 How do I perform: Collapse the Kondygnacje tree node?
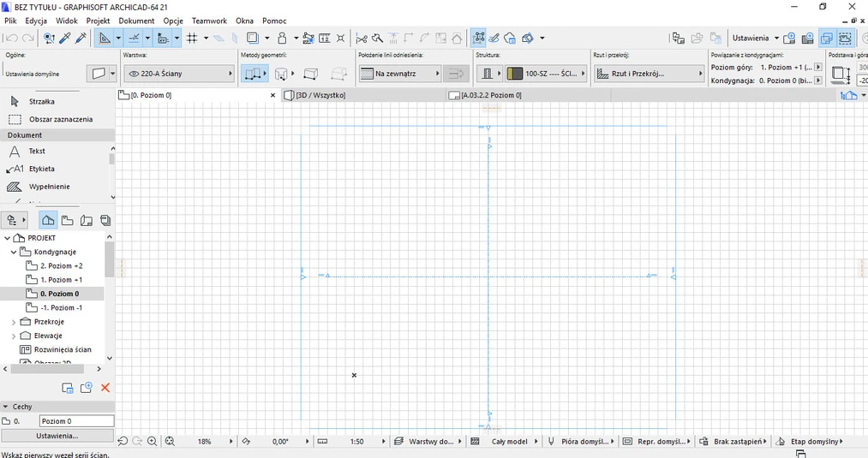coord(14,252)
